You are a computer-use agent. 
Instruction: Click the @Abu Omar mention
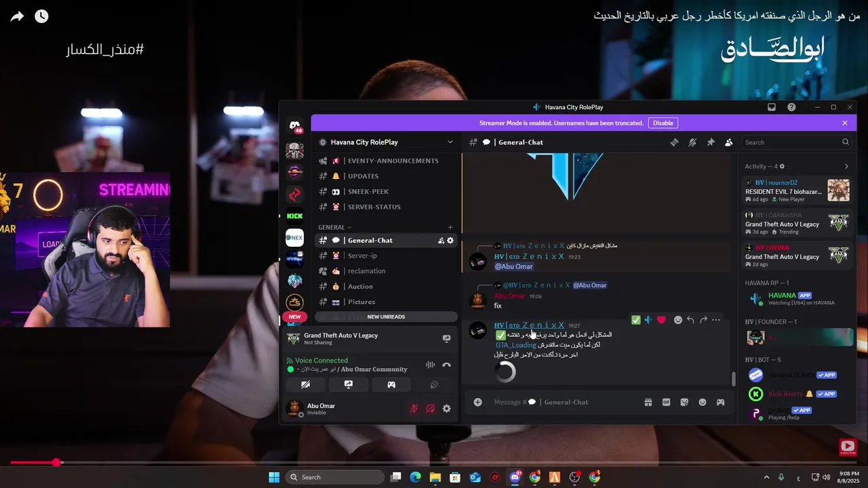click(x=513, y=266)
